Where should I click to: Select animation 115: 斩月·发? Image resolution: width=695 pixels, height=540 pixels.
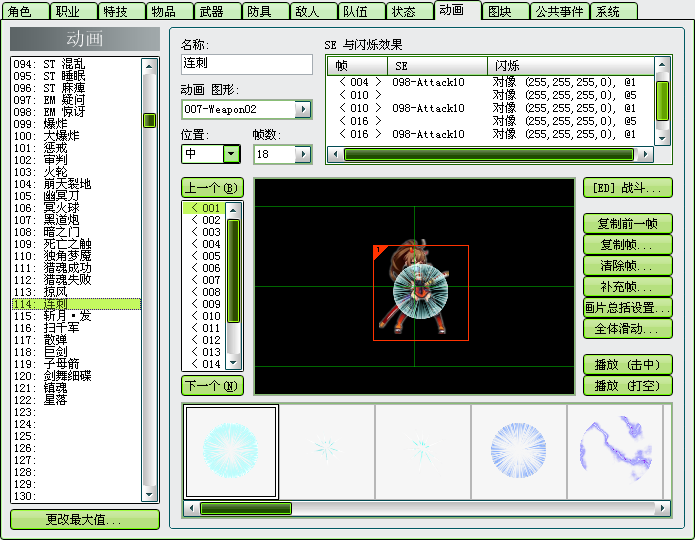pos(76,316)
